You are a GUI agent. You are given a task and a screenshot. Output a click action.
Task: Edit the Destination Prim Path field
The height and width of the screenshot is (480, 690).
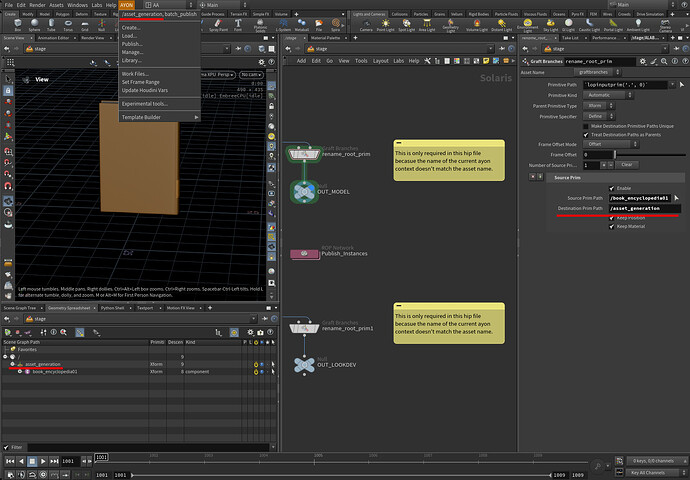tap(645, 209)
